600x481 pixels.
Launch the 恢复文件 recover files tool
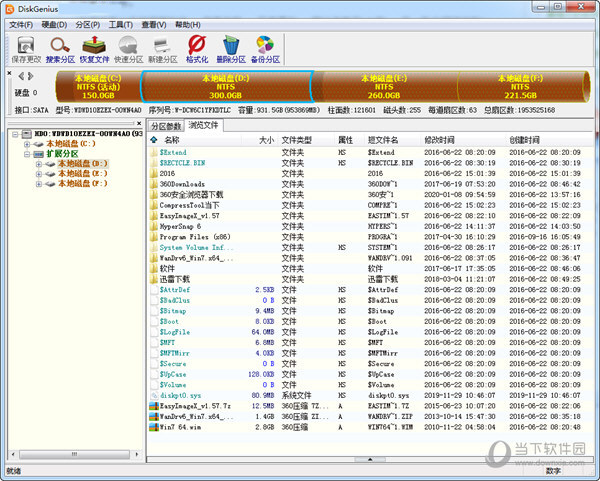point(95,50)
